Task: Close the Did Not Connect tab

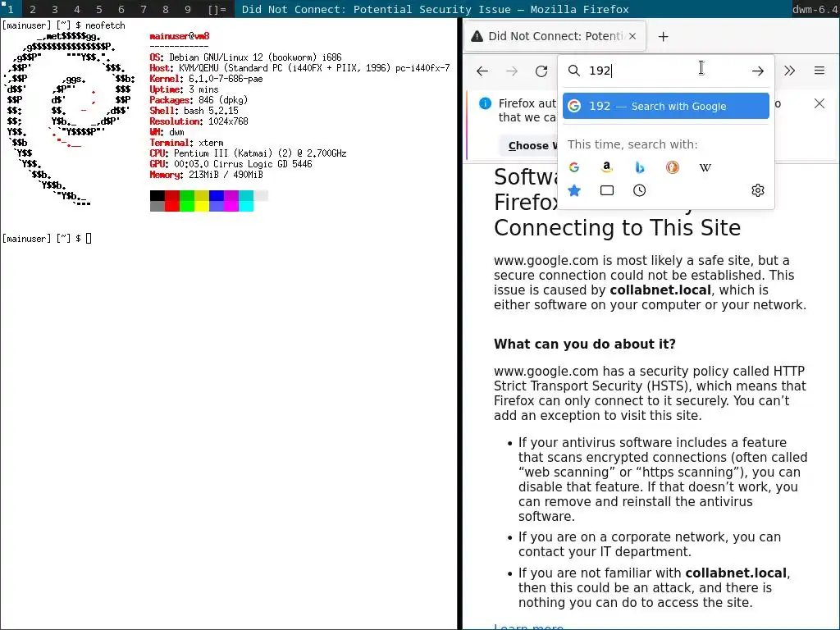Action: pyautogui.click(x=632, y=36)
